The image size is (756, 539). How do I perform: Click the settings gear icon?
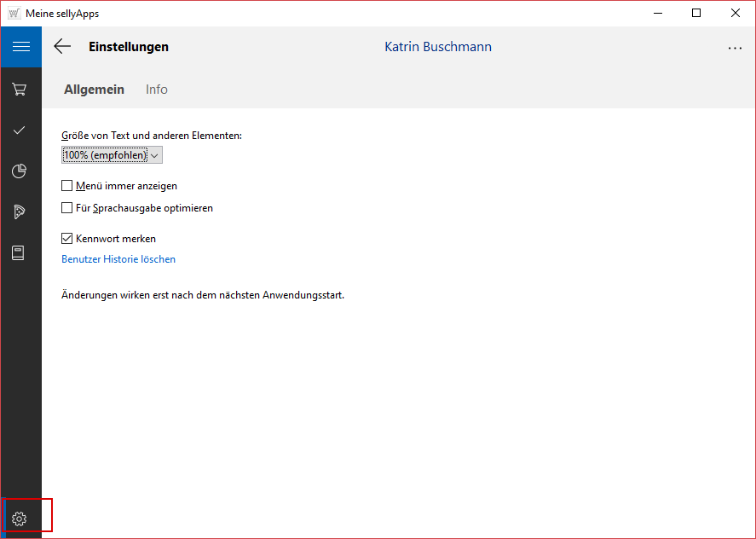[x=20, y=519]
